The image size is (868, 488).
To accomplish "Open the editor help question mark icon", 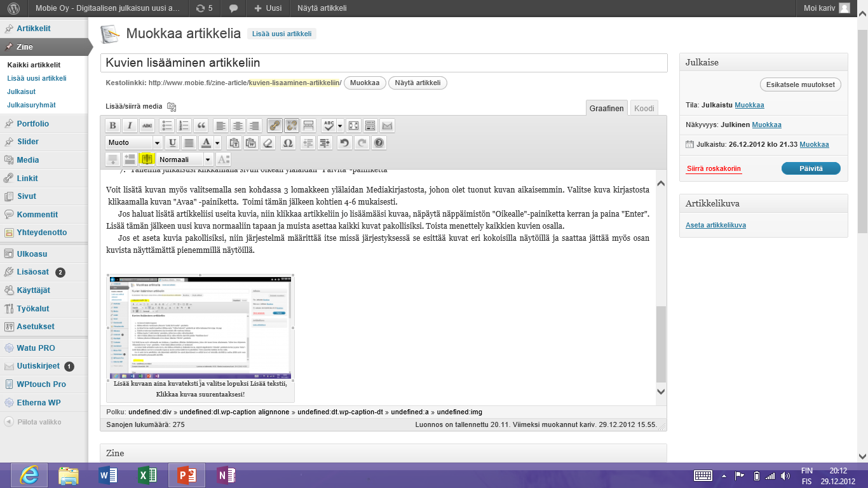I will point(379,143).
